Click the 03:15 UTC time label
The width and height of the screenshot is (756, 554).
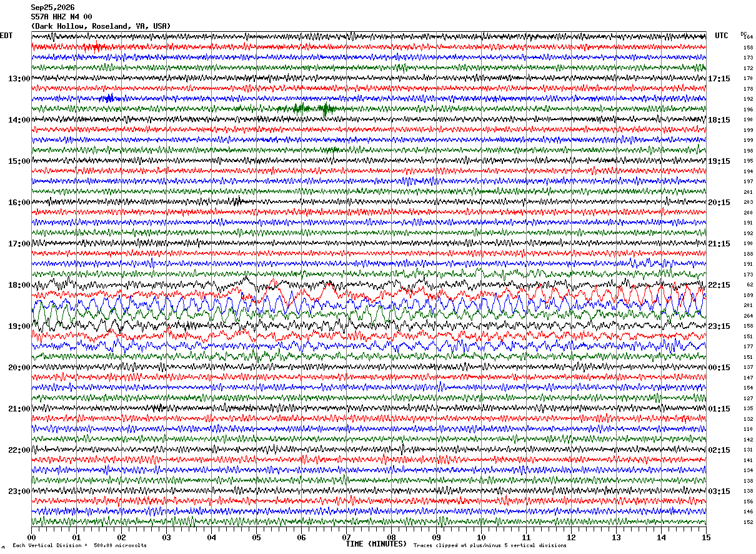click(x=719, y=491)
